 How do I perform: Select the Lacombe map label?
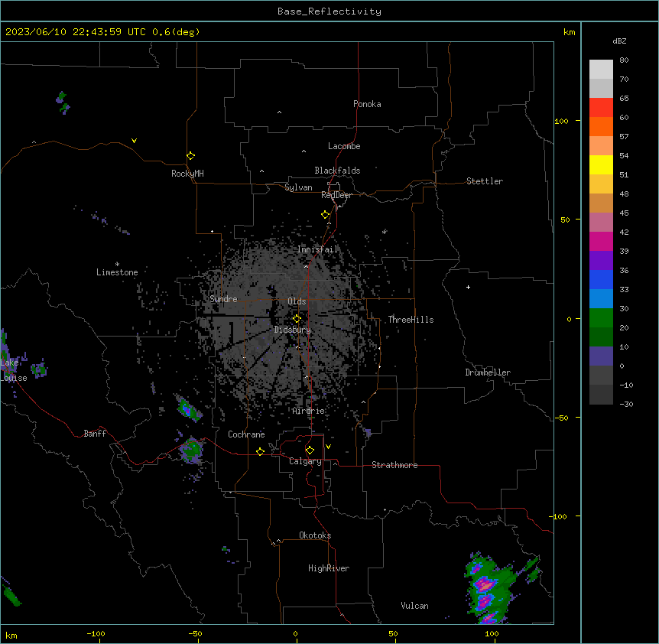pos(344,146)
